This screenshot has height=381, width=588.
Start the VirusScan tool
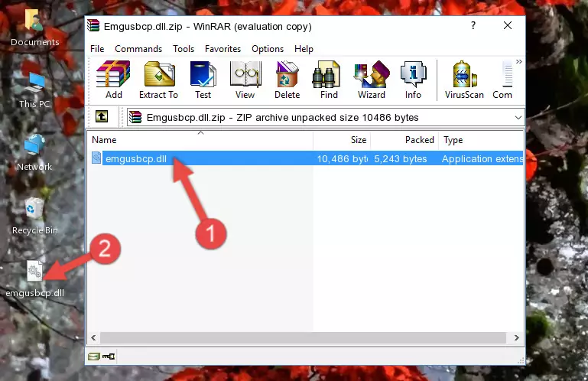pos(464,80)
